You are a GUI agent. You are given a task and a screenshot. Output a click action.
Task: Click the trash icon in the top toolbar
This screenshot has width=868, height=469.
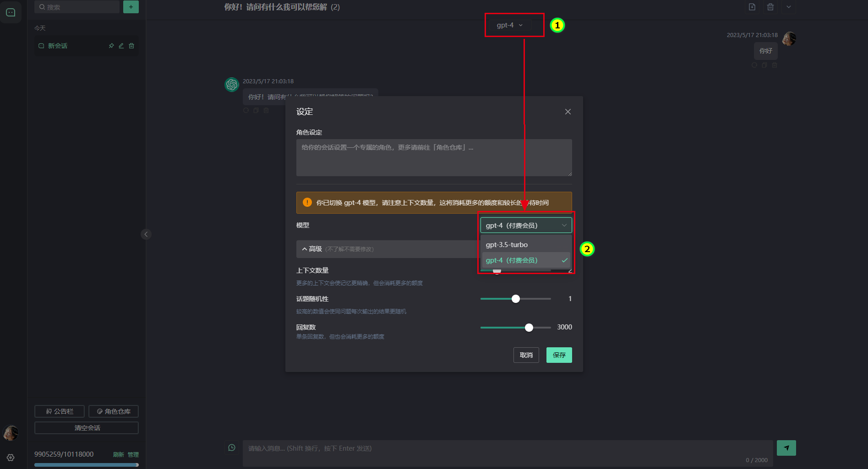pyautogui.click(x=770, y=7)
